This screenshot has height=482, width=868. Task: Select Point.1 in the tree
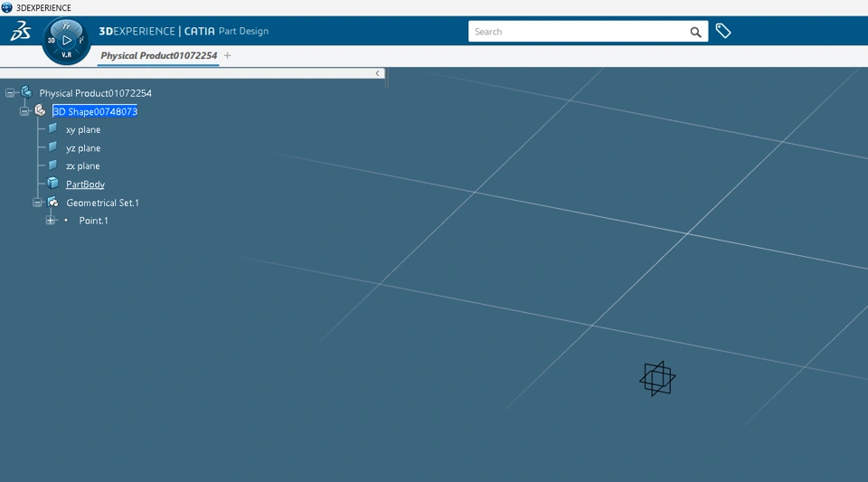93,221
